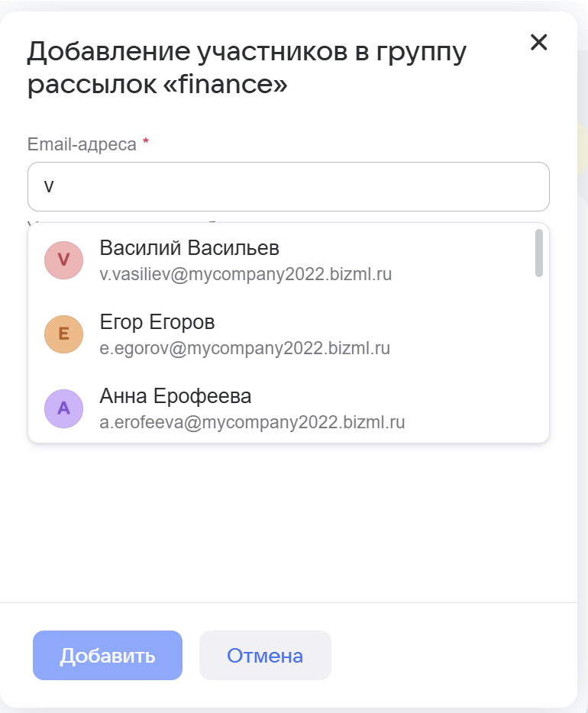588x713 pixels.
Task: Click the Email-адреса field label
Action: pyautogui.click(x=82, y=144)
